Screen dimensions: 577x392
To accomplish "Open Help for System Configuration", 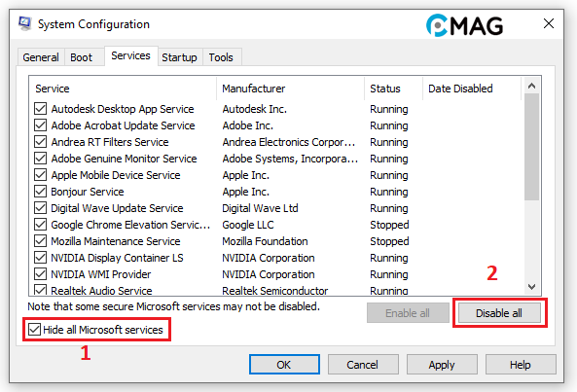I will [x=521, y=365].
